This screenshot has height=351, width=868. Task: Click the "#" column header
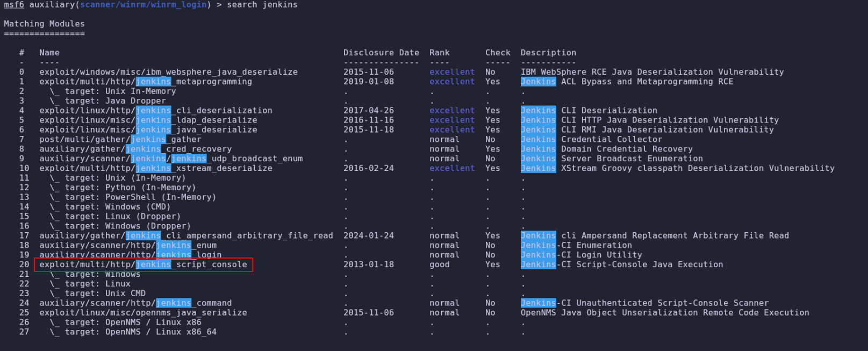click(x=21, y=53)
